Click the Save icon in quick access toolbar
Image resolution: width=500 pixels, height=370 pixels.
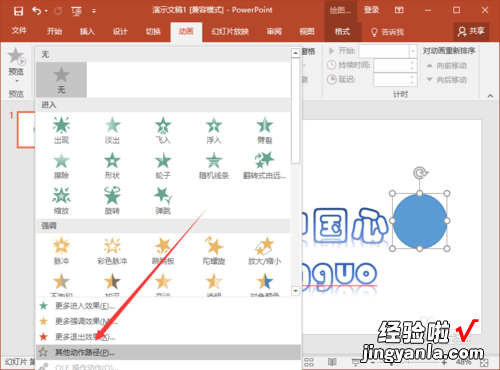click(18, 11)
